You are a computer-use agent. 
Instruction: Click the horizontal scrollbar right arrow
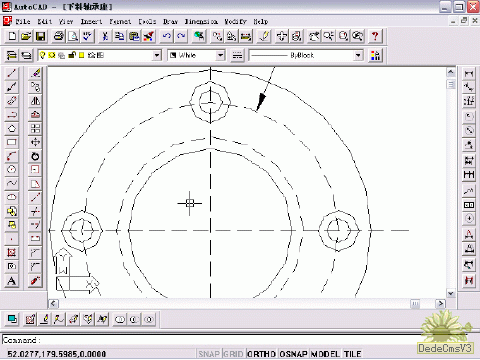click(x=441, y=304)
